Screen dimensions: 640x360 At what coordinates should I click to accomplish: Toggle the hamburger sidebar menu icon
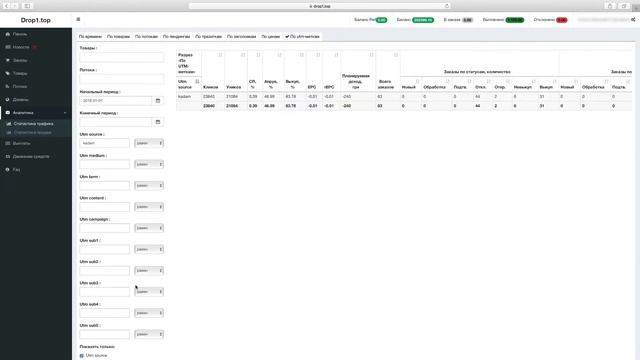point(78,19)
